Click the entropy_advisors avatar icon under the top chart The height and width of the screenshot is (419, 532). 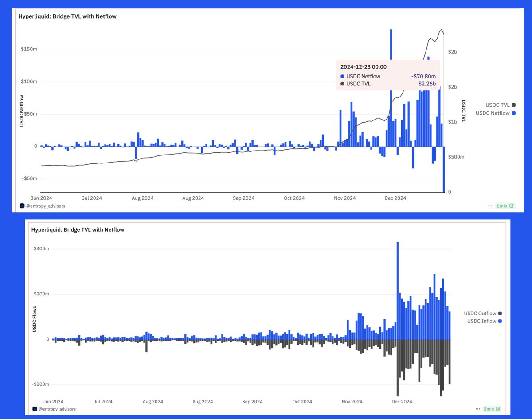coord(22,206)
